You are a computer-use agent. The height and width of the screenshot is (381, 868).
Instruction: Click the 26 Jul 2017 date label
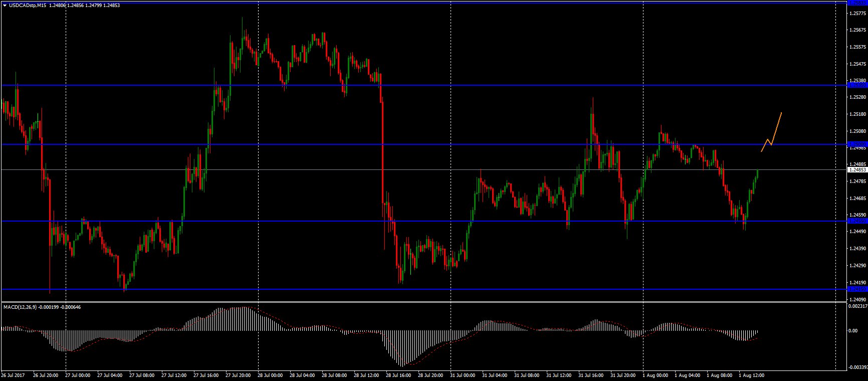point(13,375)
